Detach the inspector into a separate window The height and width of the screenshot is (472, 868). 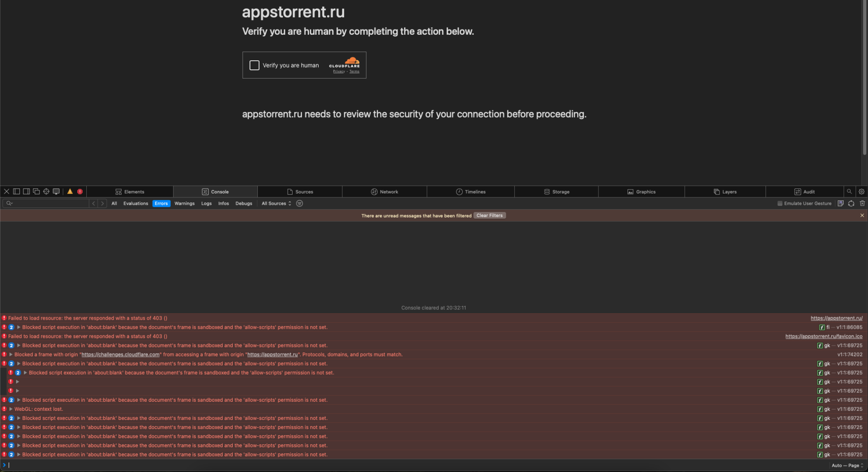(36, 191)
